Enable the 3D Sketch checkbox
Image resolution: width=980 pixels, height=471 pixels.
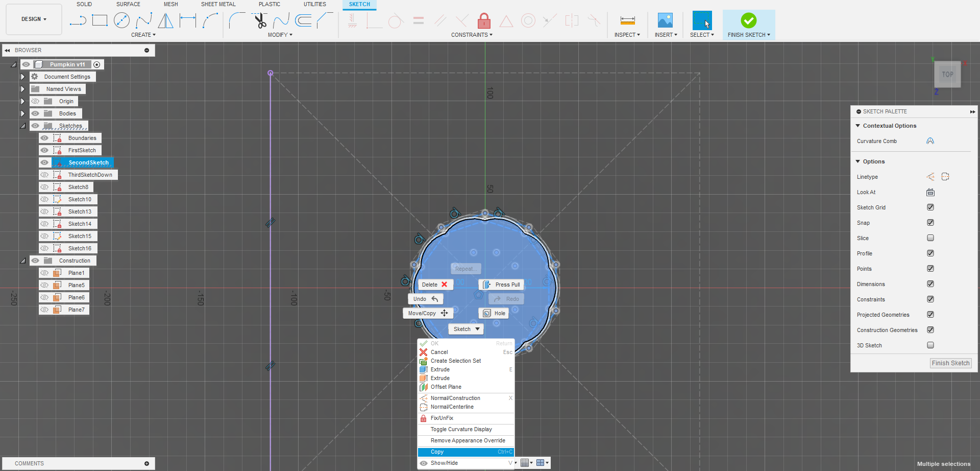pyautogui.click(x=930, y=345)
